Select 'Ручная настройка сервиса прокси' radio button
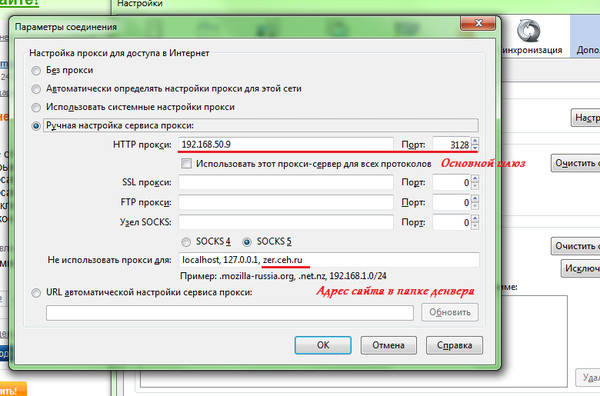 [x=36, y=126]
